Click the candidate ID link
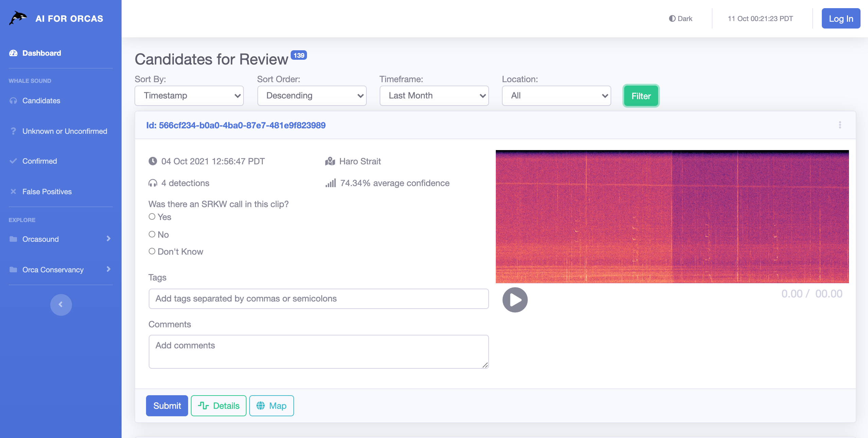The height and width of the screenshot is (438, 868). pyautogui.click(x=235, y=125)
